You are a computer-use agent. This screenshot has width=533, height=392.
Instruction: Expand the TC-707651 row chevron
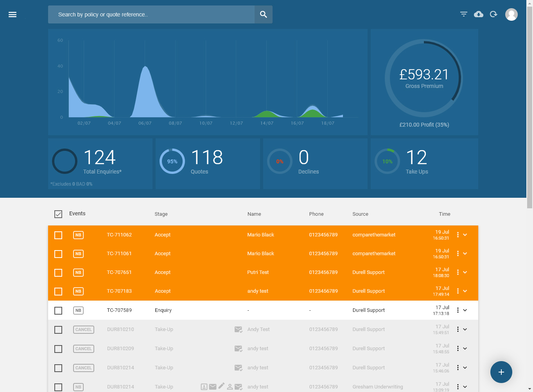point(465,272)
